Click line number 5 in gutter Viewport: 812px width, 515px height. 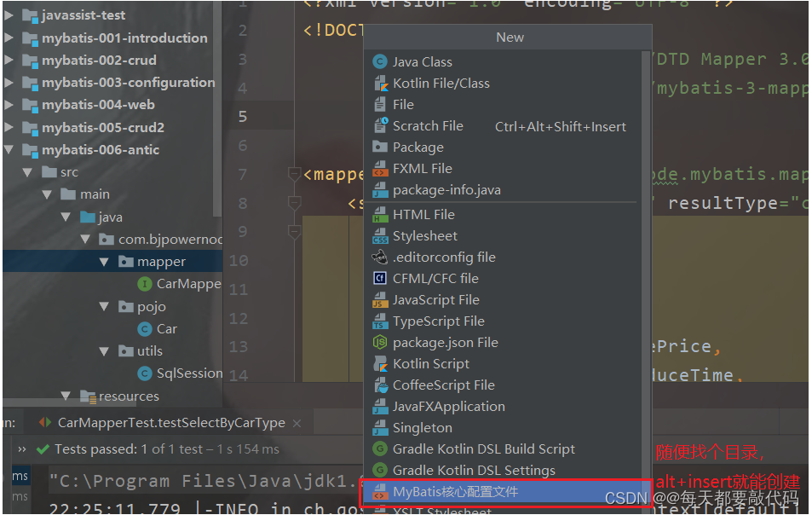[x=242, y=117]
